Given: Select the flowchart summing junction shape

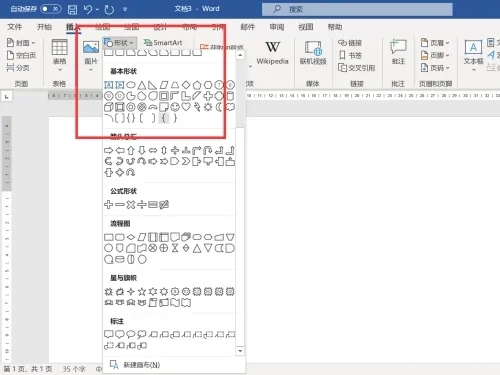Looking at the screenshot, I should click(153, 248).
